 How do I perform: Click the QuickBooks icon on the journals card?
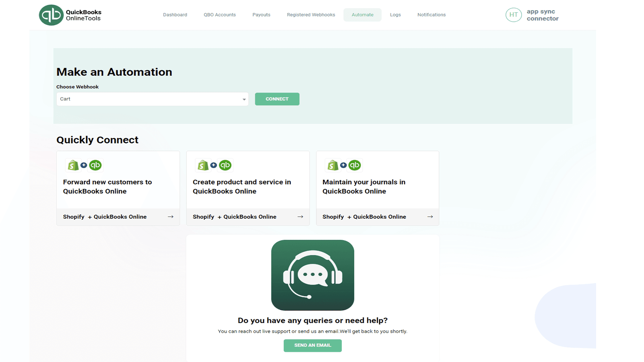(355, 165)
